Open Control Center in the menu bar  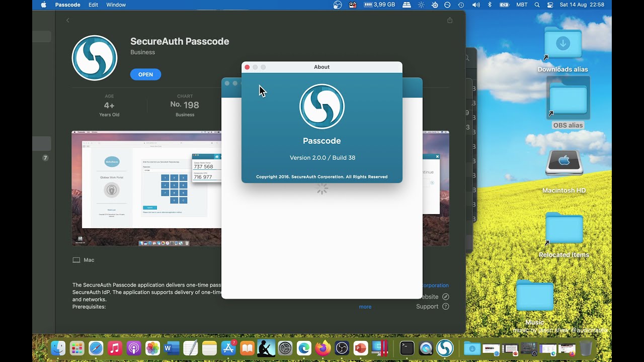click(550, 5)
